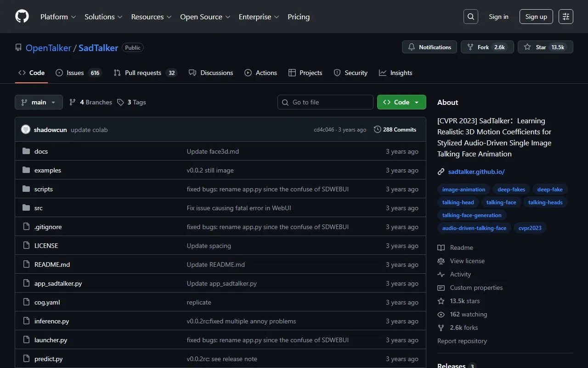Viewport: 588px width, 368px height.
Task: Open the sadtalker.github.io link
Action: (x=476, y=172)
